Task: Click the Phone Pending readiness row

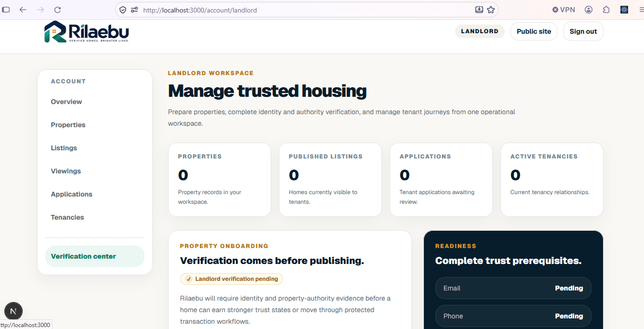Action: click(513, 316)
